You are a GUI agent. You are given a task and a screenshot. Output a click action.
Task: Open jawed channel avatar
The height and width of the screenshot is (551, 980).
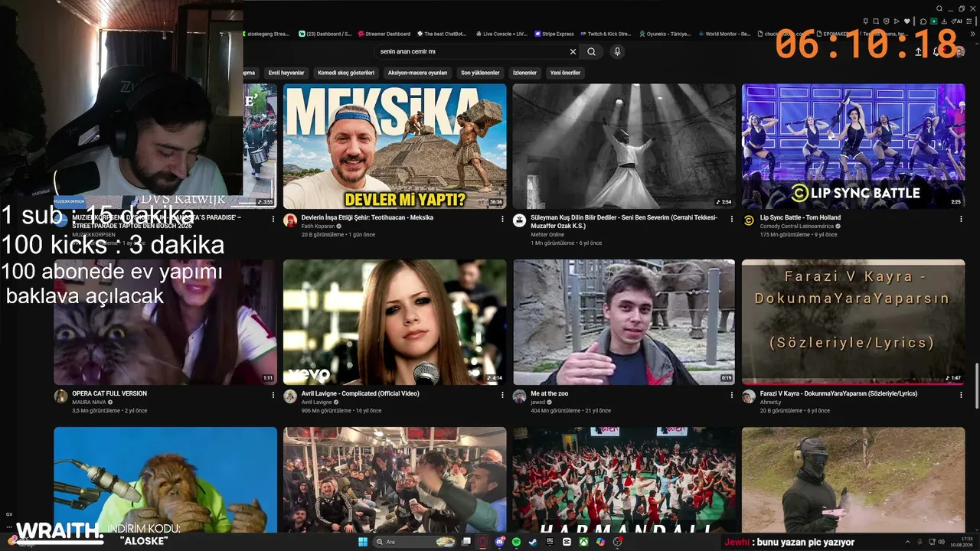[519, 396]
